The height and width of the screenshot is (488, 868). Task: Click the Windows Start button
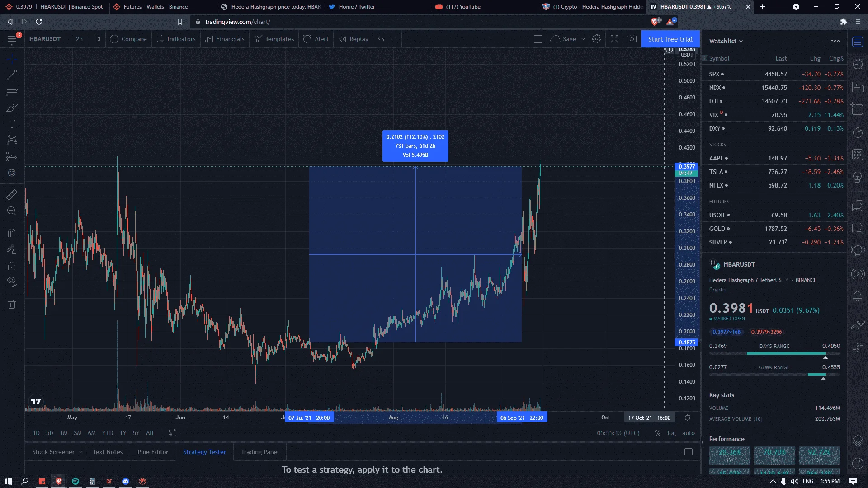coord(8,481)
